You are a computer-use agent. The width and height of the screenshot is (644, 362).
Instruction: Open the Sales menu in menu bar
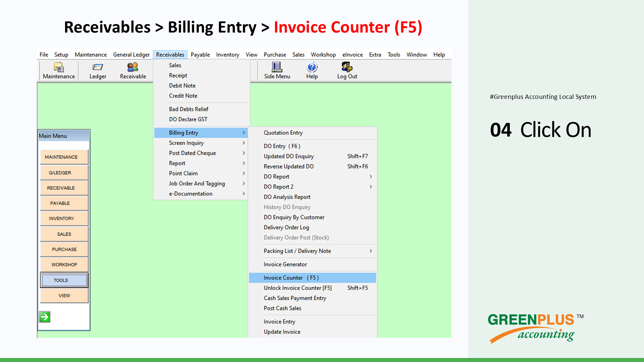click(298, 55)
